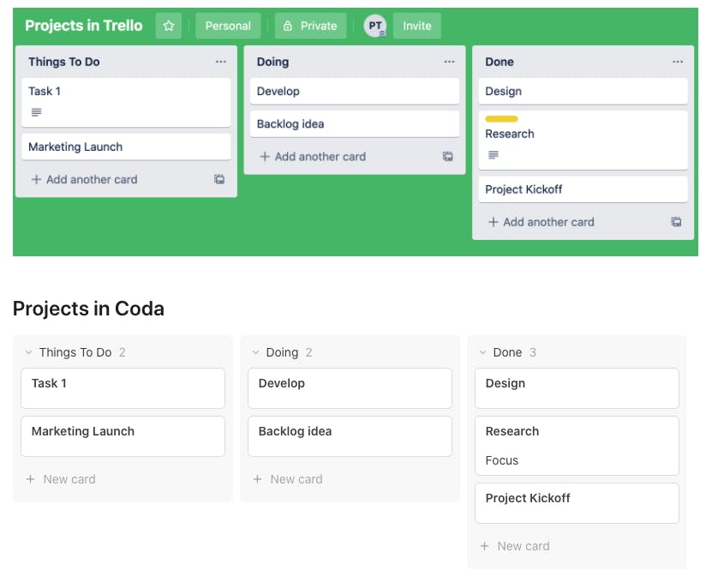
Task: Open Doing list actions ellipsis
Action: point(450,62)
